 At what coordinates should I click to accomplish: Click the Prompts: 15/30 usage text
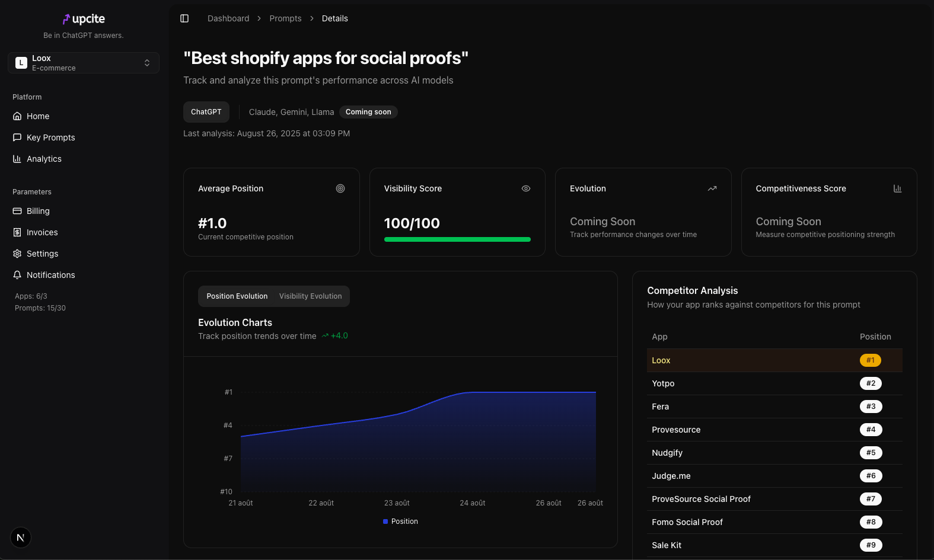click(x=40, y=308)
